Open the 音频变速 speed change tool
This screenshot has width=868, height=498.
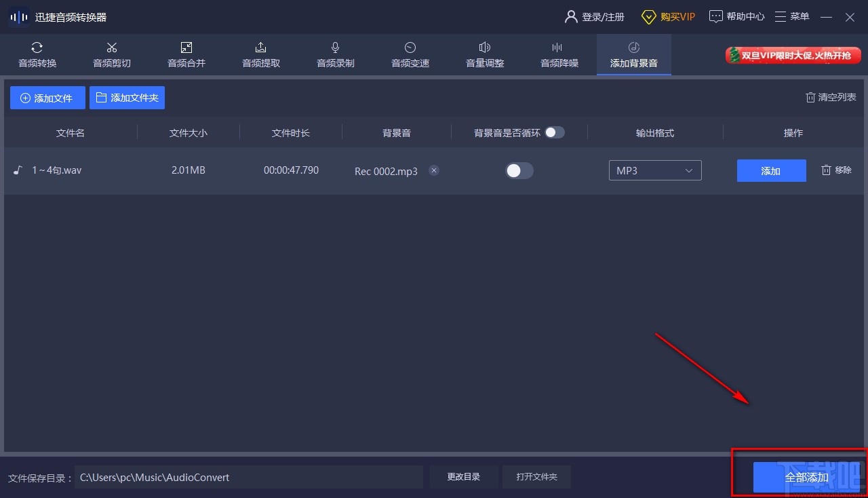pyautogui.click(x=410, y=54)
